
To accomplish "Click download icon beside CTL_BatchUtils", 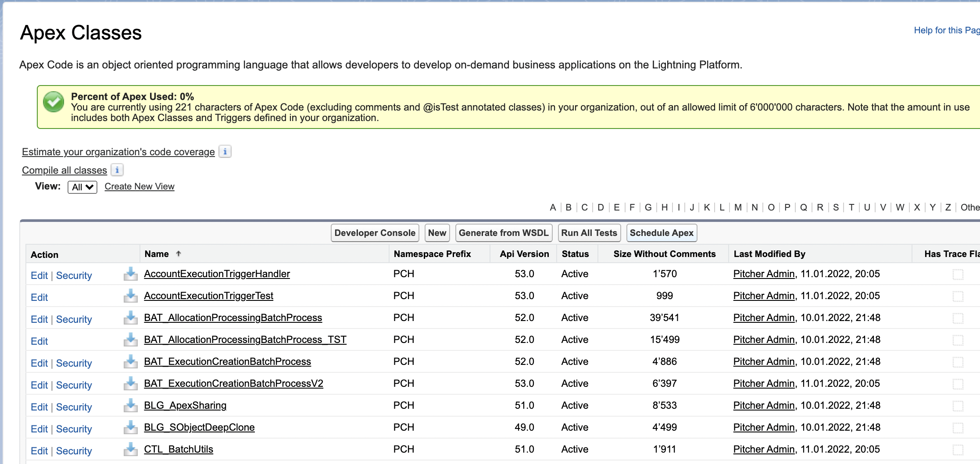I will pos(130,450).
